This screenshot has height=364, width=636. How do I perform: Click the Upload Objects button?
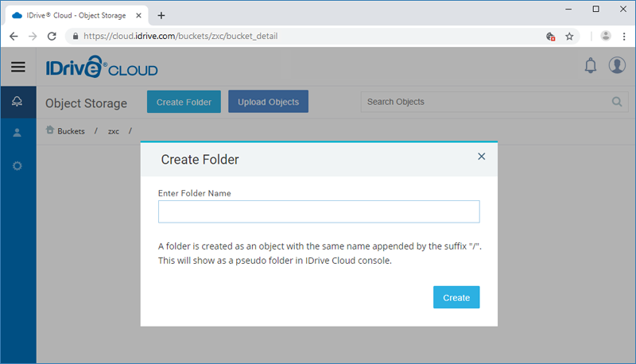(x=268, y=102)
